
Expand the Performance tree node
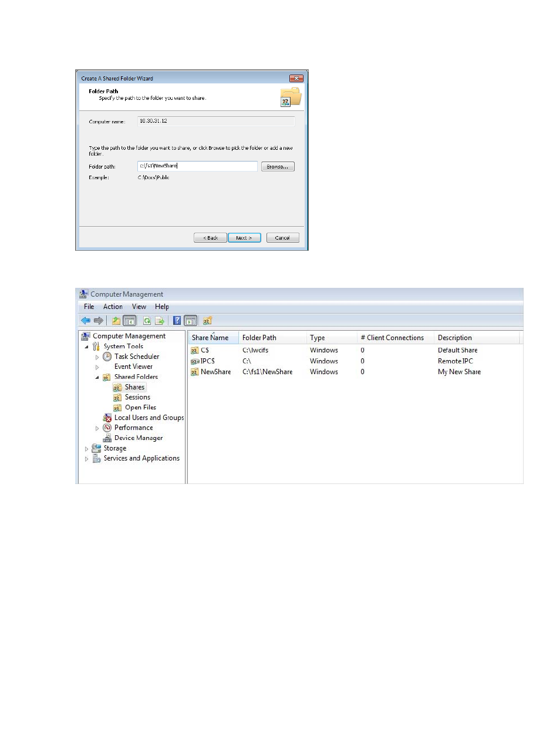click(x=97, y=428)
